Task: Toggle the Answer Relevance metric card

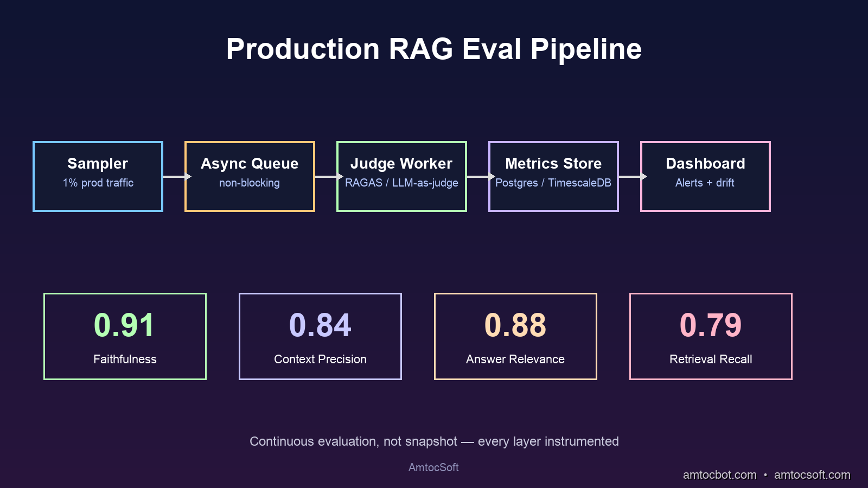Action: click(x=515, y=335)
